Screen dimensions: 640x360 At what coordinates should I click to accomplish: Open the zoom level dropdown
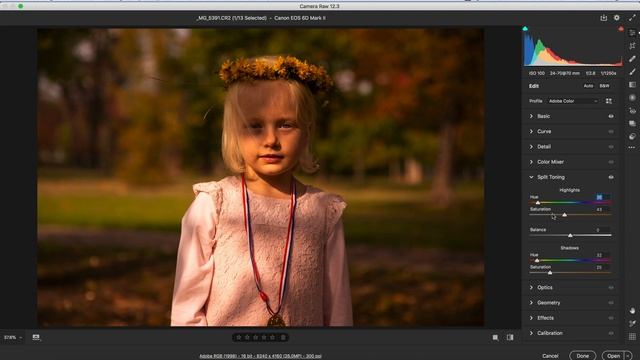(x=13, y=338)
